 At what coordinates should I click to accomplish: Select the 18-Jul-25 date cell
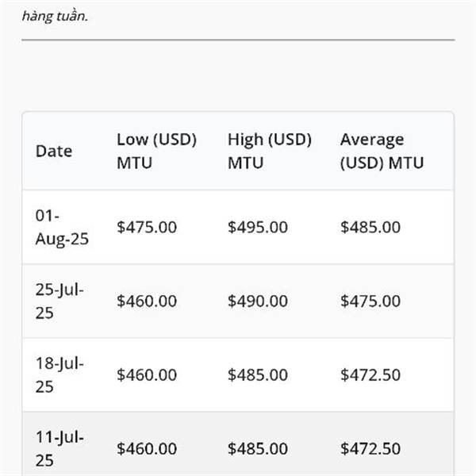click(59, 375)
